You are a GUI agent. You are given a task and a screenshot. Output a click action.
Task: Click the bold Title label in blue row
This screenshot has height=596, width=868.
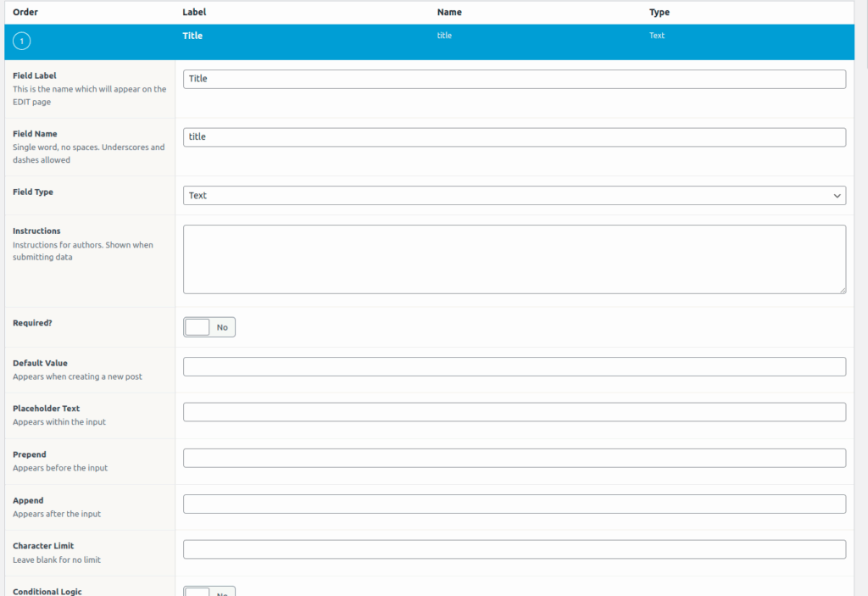coord(192,36)
